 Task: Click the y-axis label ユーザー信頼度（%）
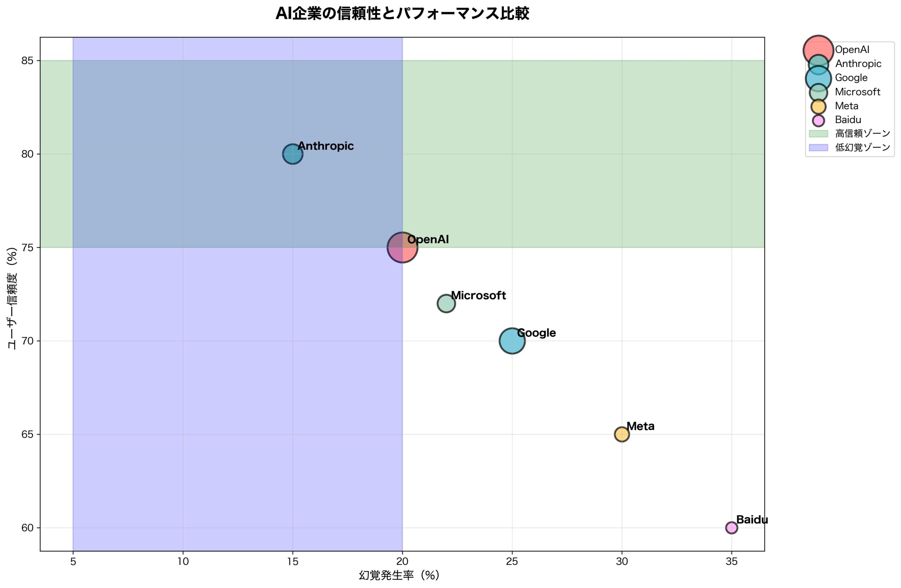pos(12,298)
